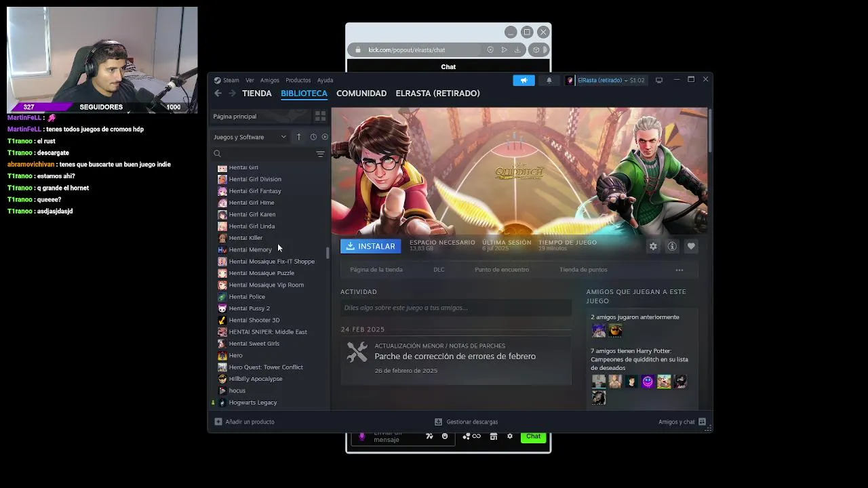
Task: Show game information circle icon
Action: (x=672, y=247)
